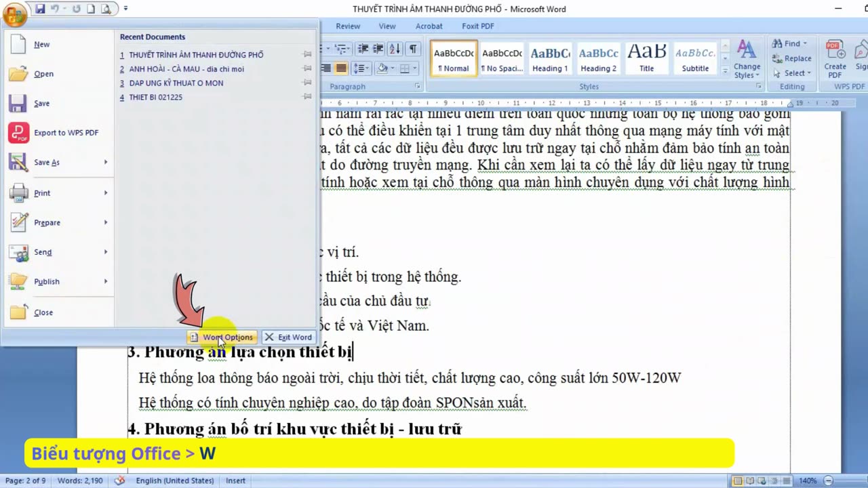Open recent document THIET BI 021225
The height and width of the screenshot is (488, 868).
point(155,98)
